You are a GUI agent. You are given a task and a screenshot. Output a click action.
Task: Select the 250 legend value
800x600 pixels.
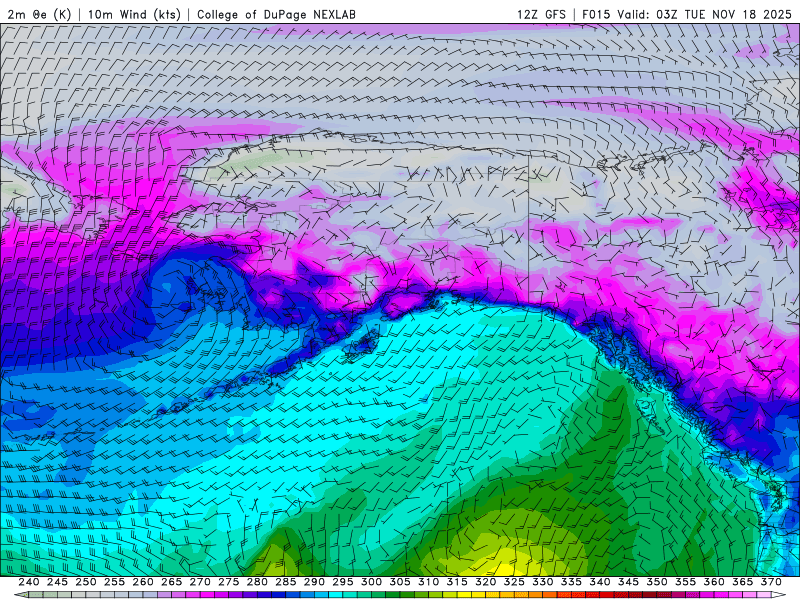(86, 582)
